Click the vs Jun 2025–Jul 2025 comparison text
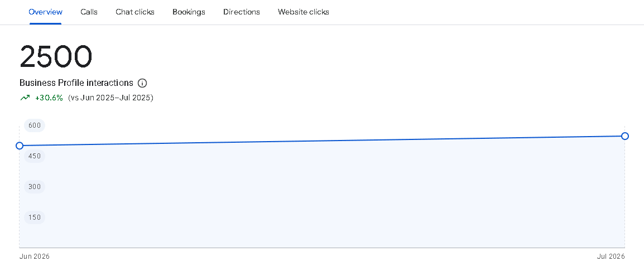 pyautogui.click(x=111, y=98)
